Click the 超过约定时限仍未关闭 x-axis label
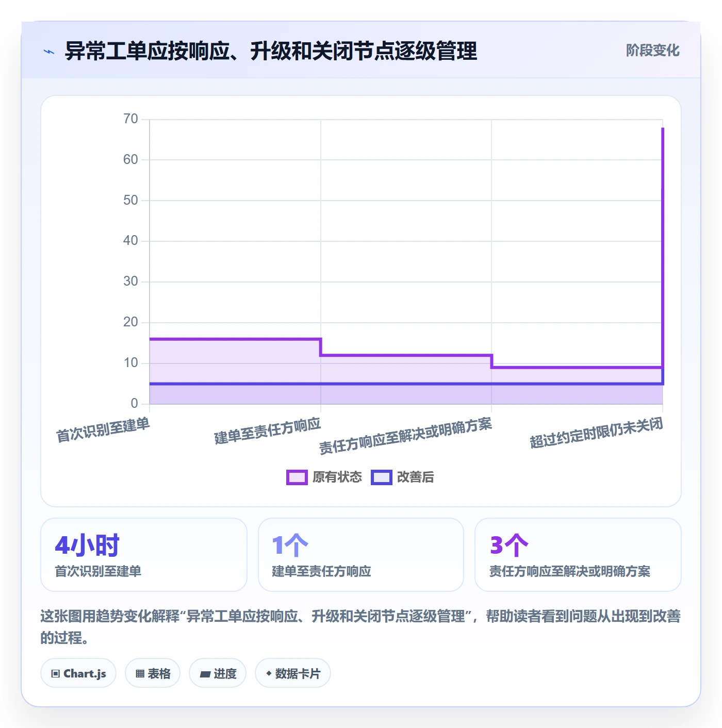 (597, 433)
